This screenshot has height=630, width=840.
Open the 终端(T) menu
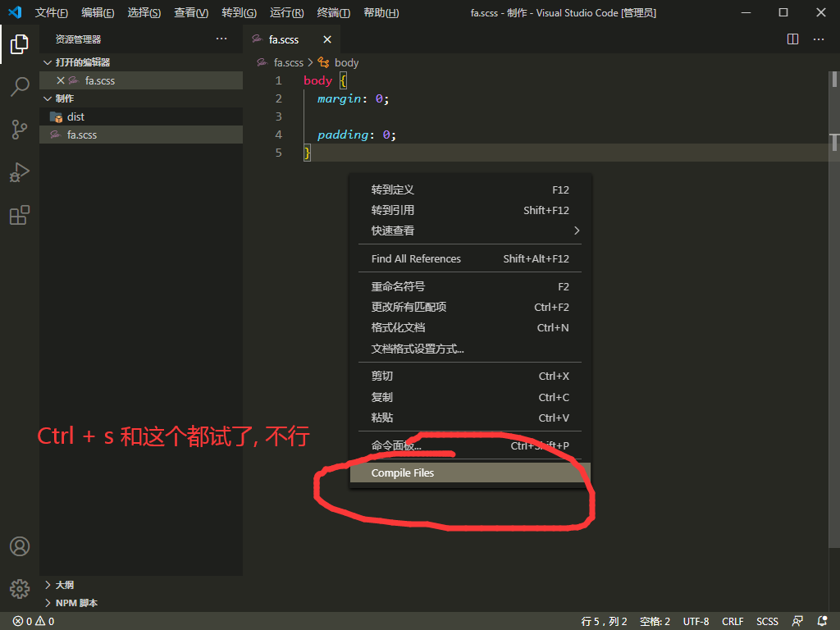333,12
